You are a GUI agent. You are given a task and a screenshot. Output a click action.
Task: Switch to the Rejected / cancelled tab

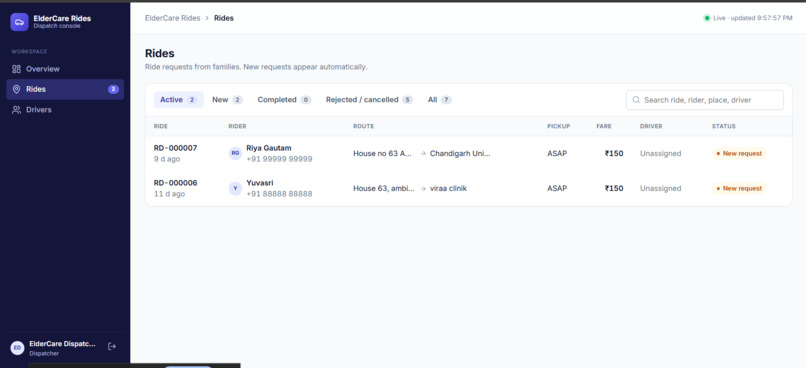click(x=369, y=100)
